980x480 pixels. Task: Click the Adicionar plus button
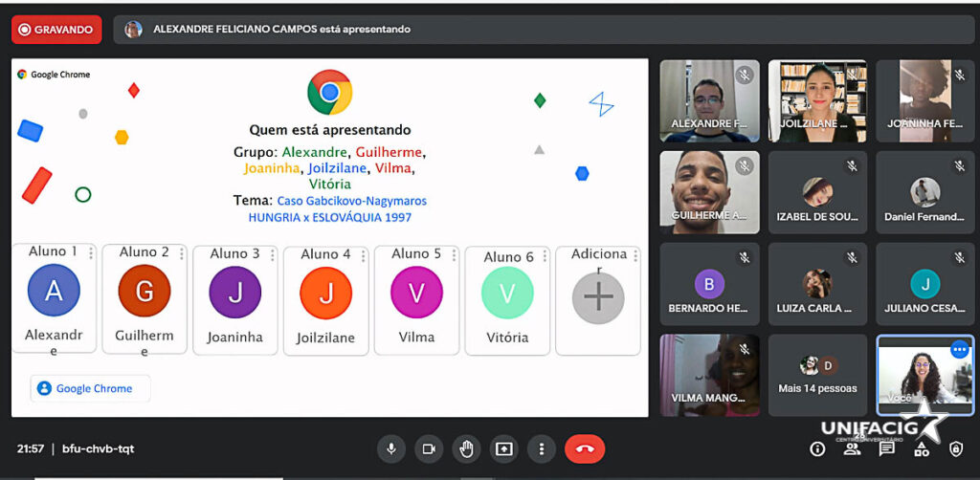[598, 298]
